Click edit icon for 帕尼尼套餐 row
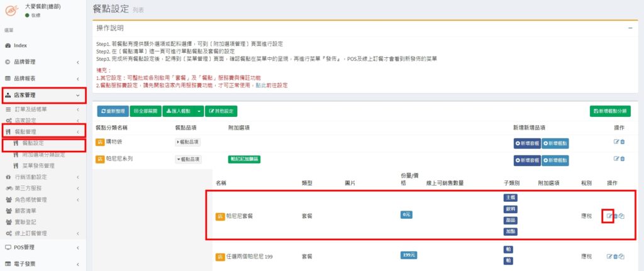The image size is (644, 271). tap(609, 216)
